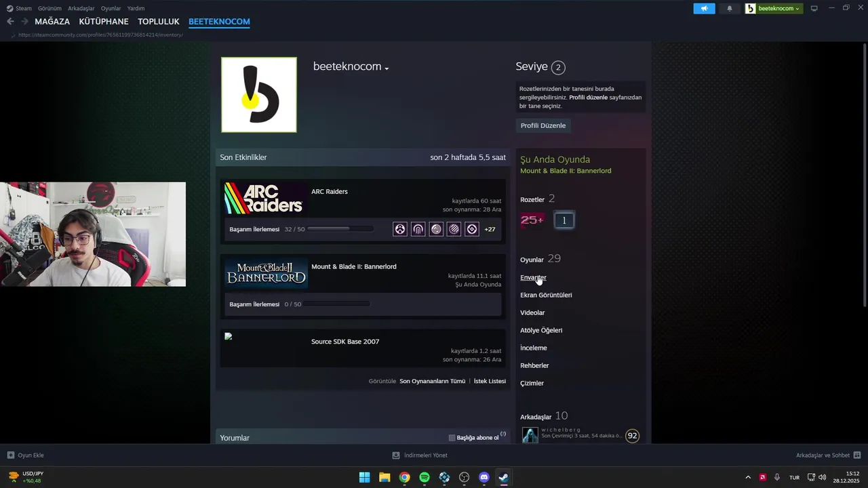Open Spotify from the taskbar
Viewport: 868px width, 488px height.
425,477
